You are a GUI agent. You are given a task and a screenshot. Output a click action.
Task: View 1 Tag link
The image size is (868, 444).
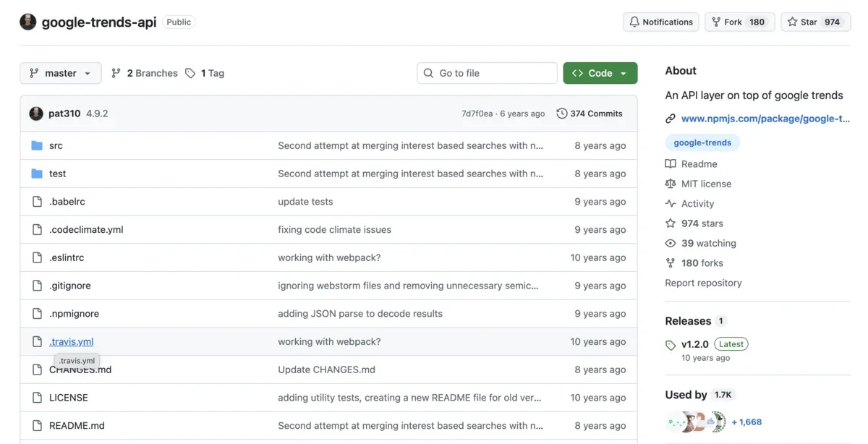pyautogui.click(x=205, y=73)
